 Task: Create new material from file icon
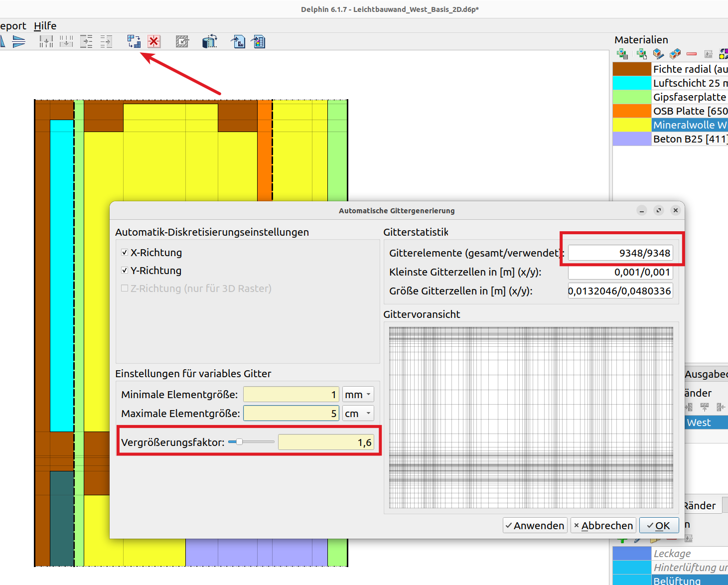coord(641,54)
